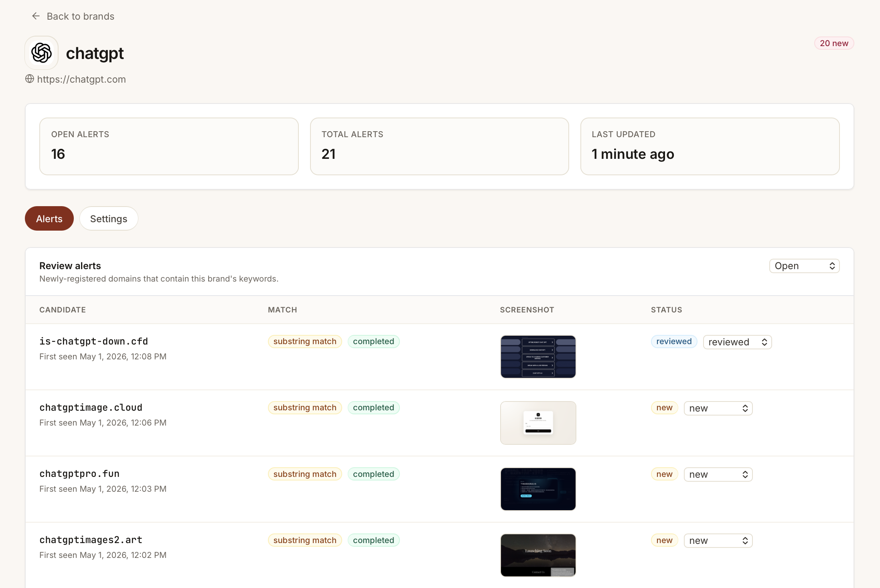The image size is (880, 588).
Task: Open the https://chatgpt.com link
Action: click(81, 79)
